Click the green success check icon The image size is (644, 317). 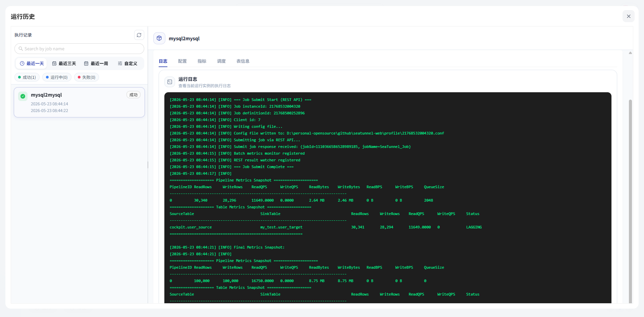pos(23,96)
